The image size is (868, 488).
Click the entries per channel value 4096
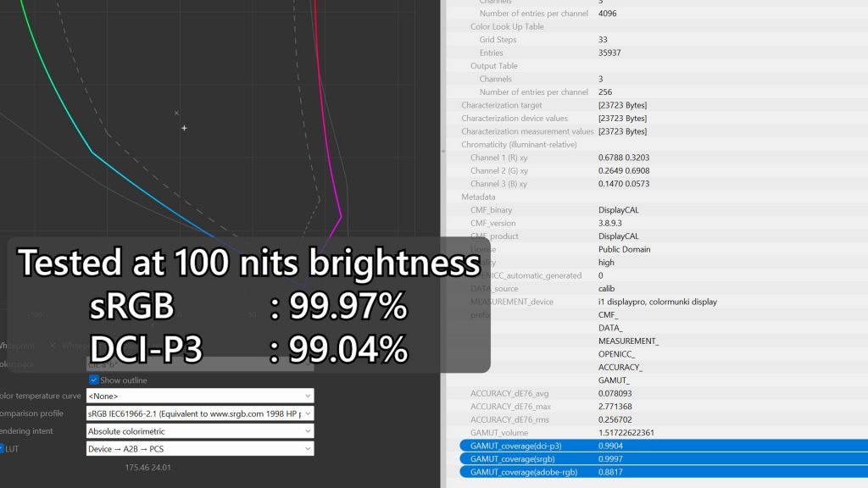607,14
